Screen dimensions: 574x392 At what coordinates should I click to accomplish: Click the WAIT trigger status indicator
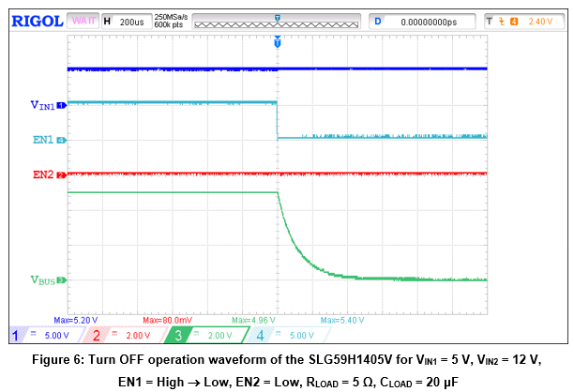[x=83, y=20]
